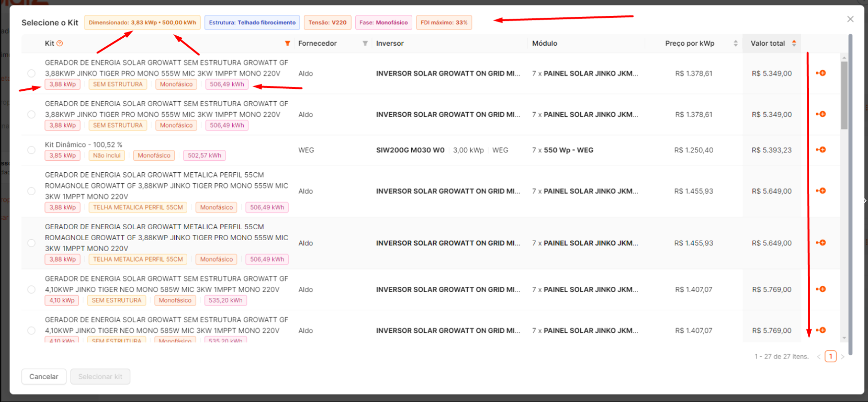Image resolution: width=868 pixels, height=402 pixels.
Task: Click the R$ 5.393,23 total value
Action: (772, 150)
